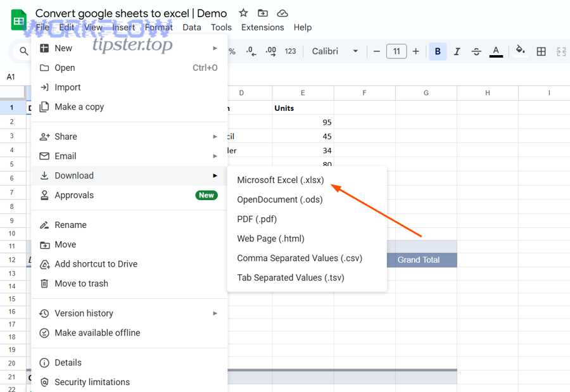Check cloud document status icon
570x392 pixels.
[282, 13]
